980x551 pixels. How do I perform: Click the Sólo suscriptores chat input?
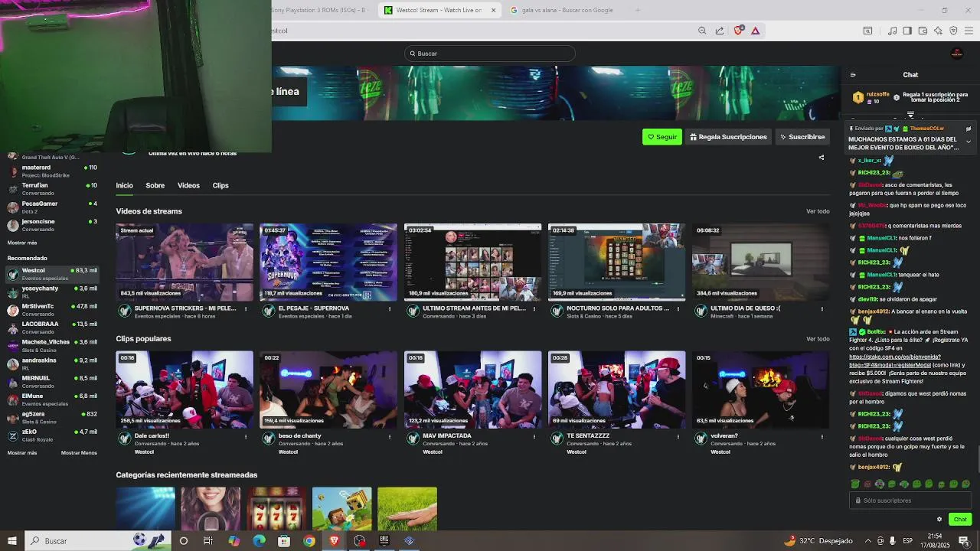click(910, 500)
